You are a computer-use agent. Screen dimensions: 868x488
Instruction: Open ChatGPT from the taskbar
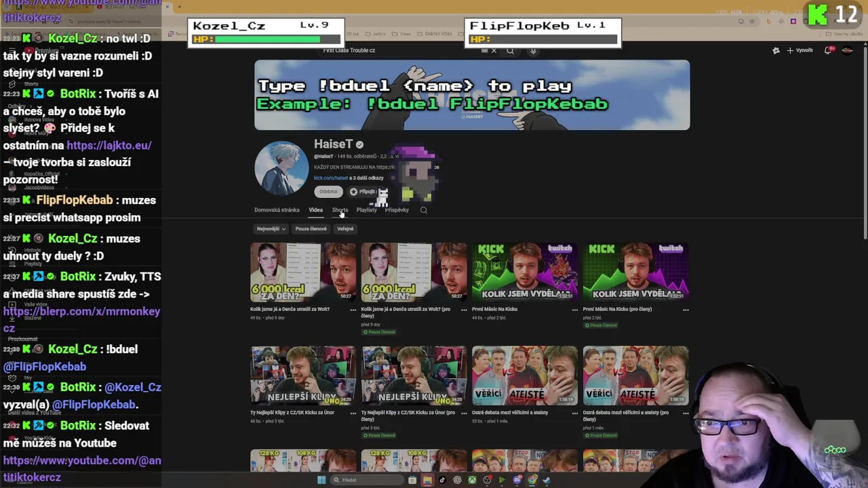click(457, 480)
